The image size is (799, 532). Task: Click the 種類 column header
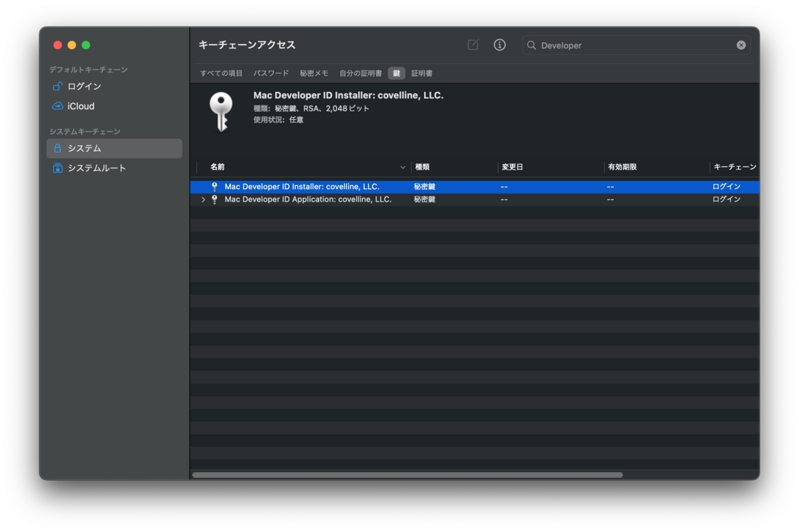(454, 167)
